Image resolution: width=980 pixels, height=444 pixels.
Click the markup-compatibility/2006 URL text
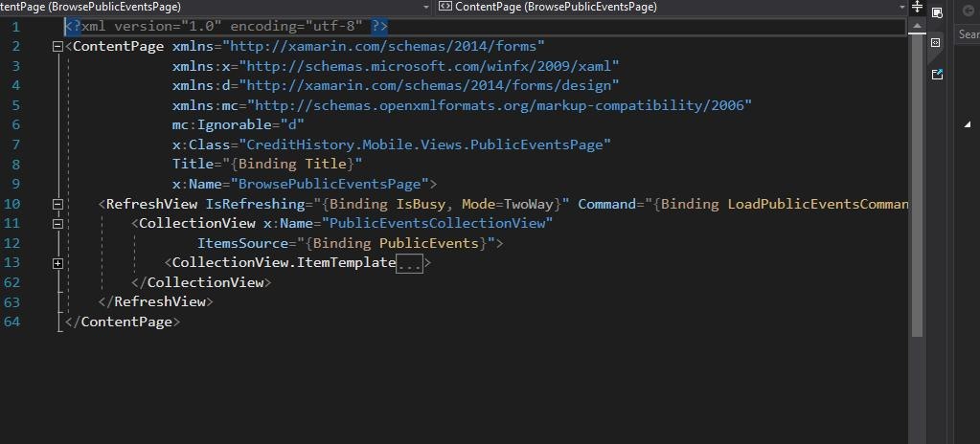click(x=500, y=105)
